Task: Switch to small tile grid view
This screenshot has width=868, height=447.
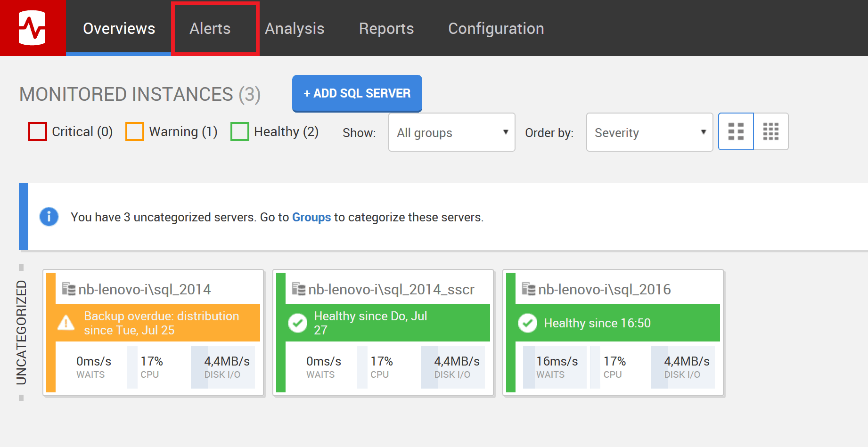Action: coord(771,131)
